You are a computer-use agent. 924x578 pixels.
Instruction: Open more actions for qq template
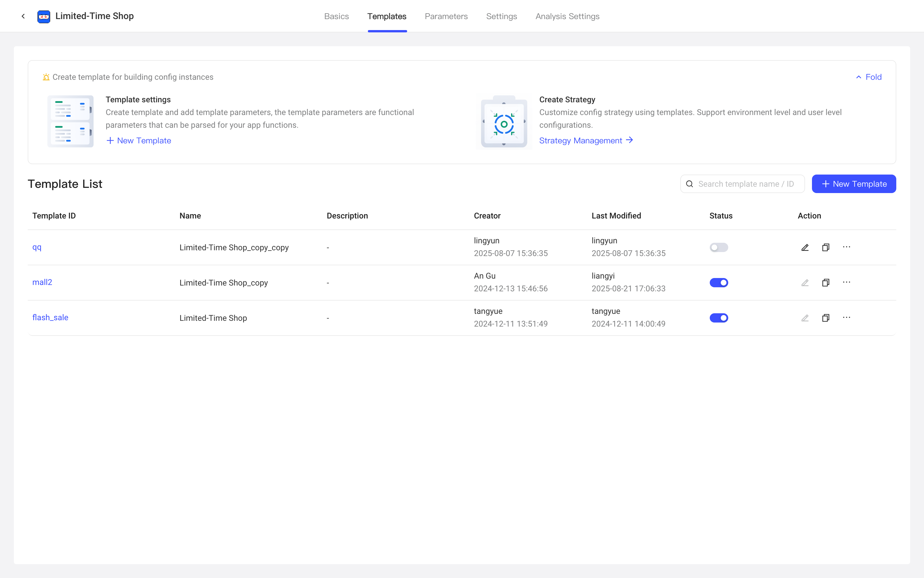(x=847, y=247)
